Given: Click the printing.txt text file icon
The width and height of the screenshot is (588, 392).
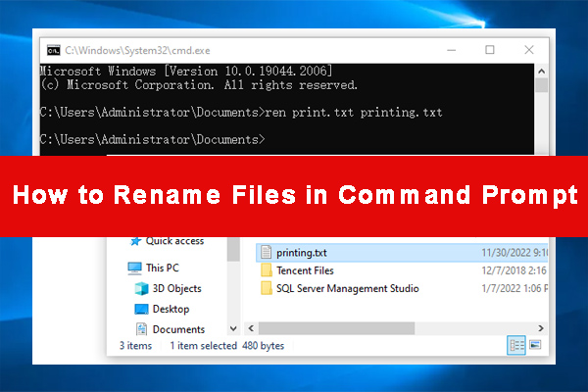Looking at the screenshot, I should point(266,252).
